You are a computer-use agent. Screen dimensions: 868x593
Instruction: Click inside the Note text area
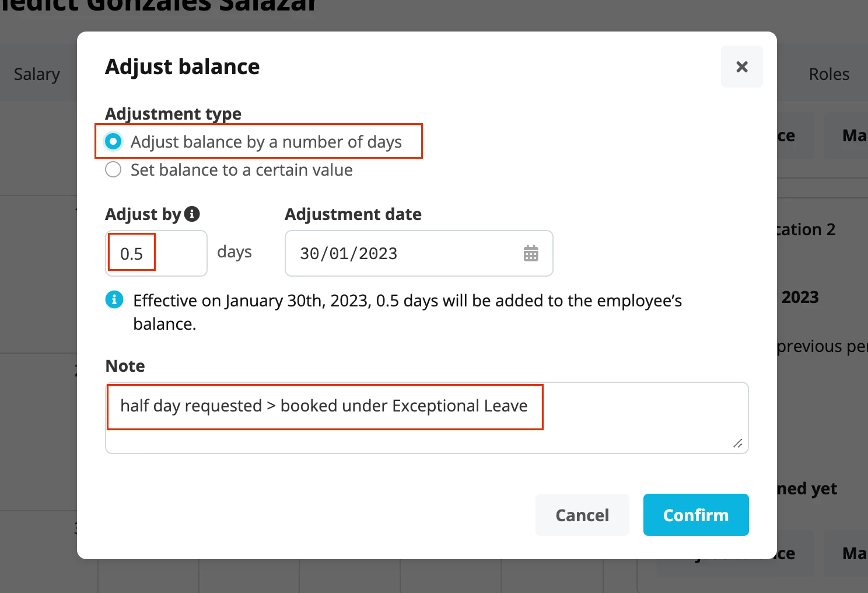[427, 418]
